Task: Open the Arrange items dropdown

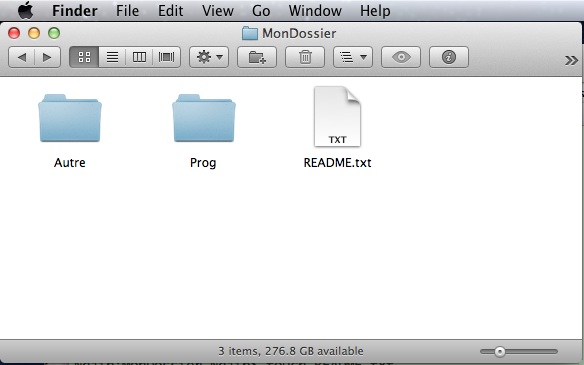Action: click(353, 57)
